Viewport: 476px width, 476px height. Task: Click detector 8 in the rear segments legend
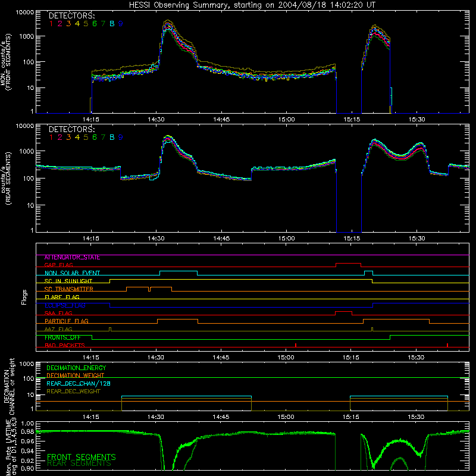(112, 137)
